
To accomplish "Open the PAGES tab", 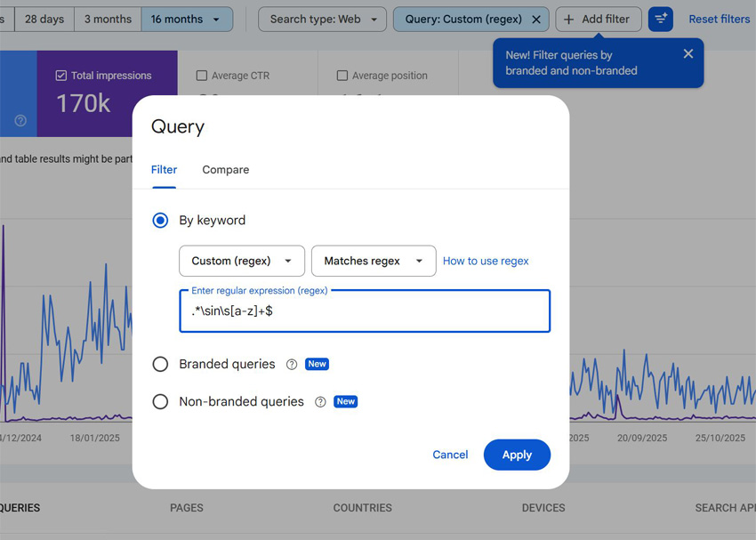I will click(x=187, y=508).
